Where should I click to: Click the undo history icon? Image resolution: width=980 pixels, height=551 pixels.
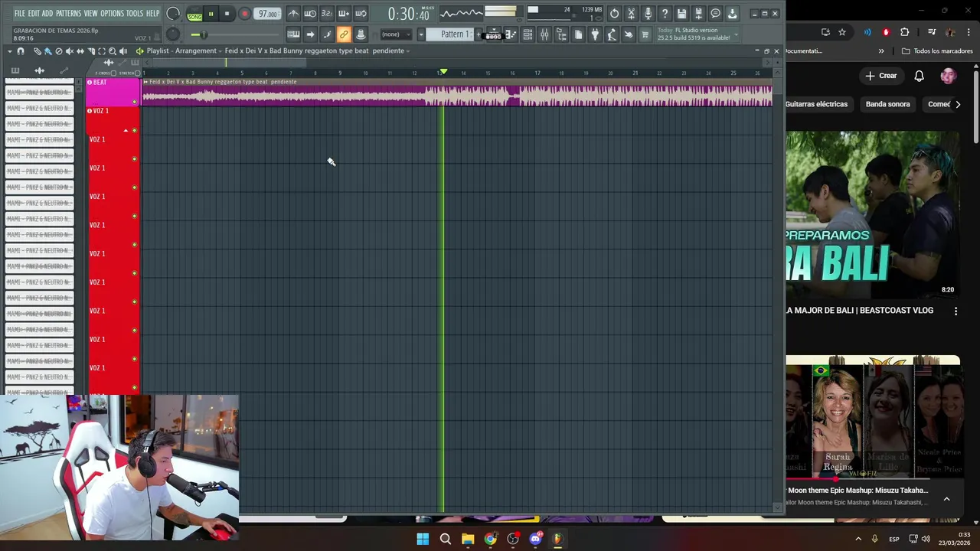(x=614, y=14)
